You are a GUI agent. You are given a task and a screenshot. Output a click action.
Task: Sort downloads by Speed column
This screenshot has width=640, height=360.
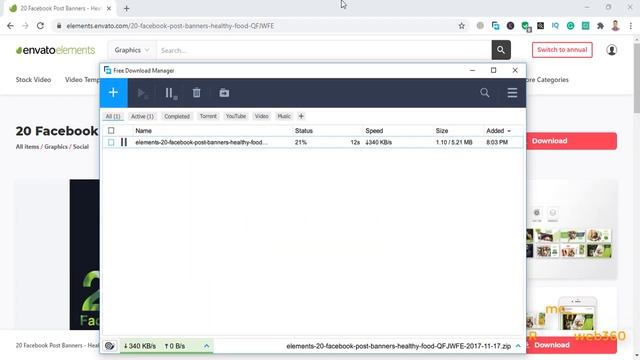point(374,131)
